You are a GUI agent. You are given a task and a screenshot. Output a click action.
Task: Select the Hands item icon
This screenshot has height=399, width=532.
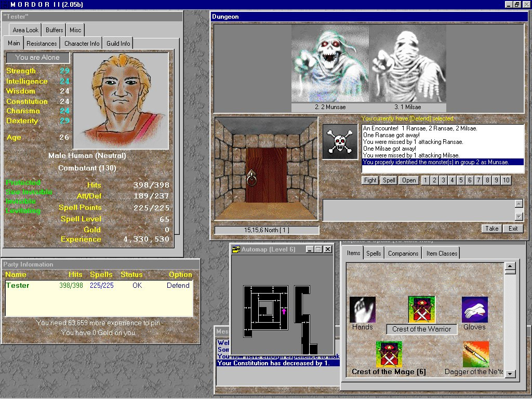click(x=362, y=310)
